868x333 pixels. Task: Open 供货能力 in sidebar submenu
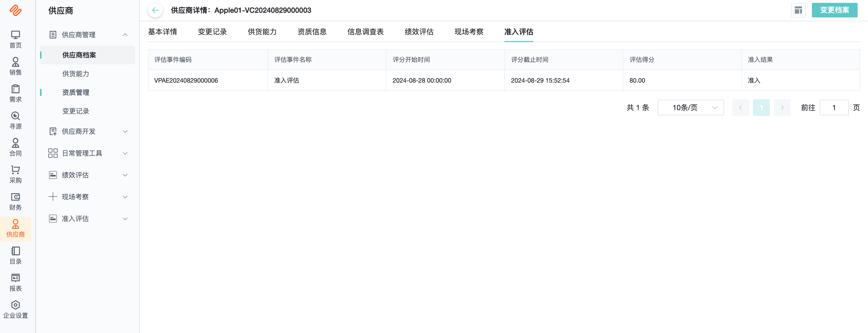(x=76, y=74)
